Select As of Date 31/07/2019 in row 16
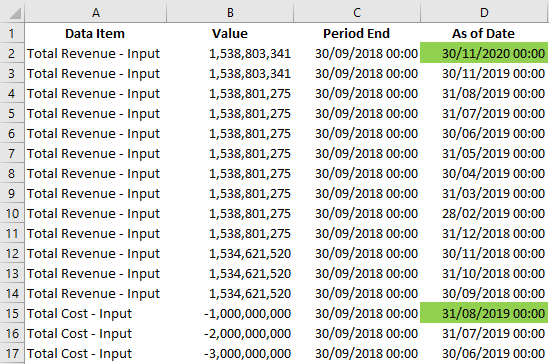Viewport: 549px width, 364px height. tap(484, 334)
